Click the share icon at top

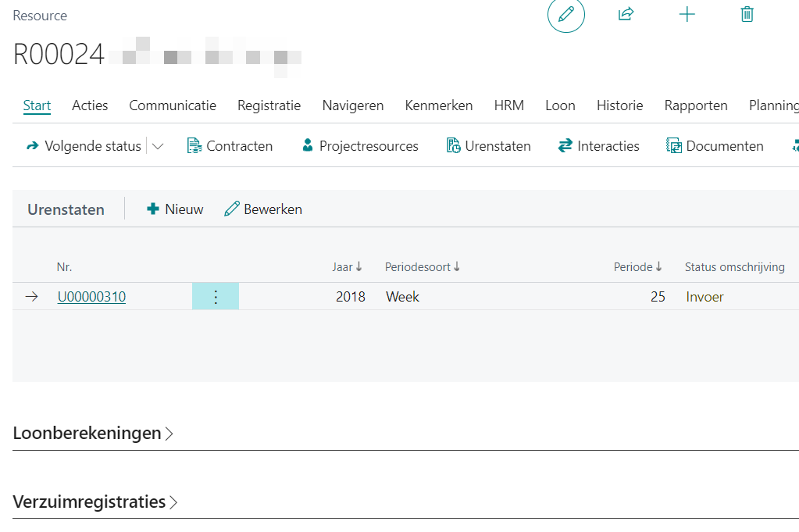626,14
